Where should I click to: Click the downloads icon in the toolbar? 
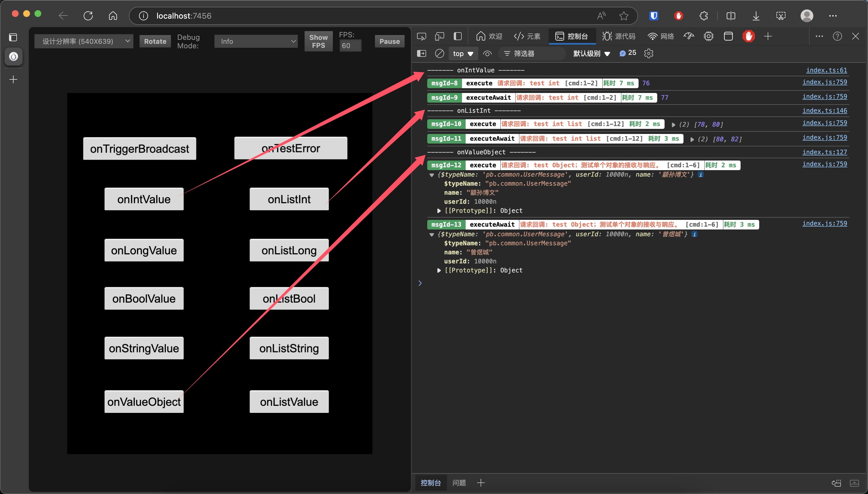pos(756,16)
